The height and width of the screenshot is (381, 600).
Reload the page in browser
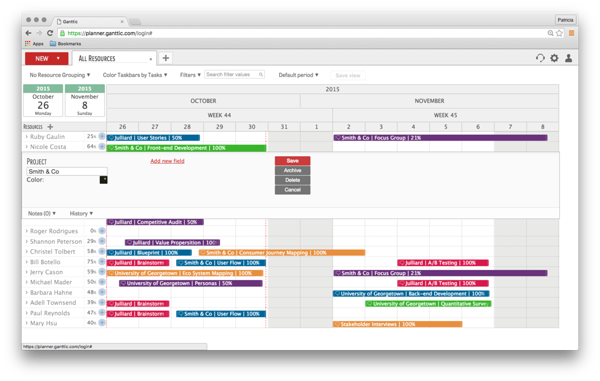[x=50, y=33]
